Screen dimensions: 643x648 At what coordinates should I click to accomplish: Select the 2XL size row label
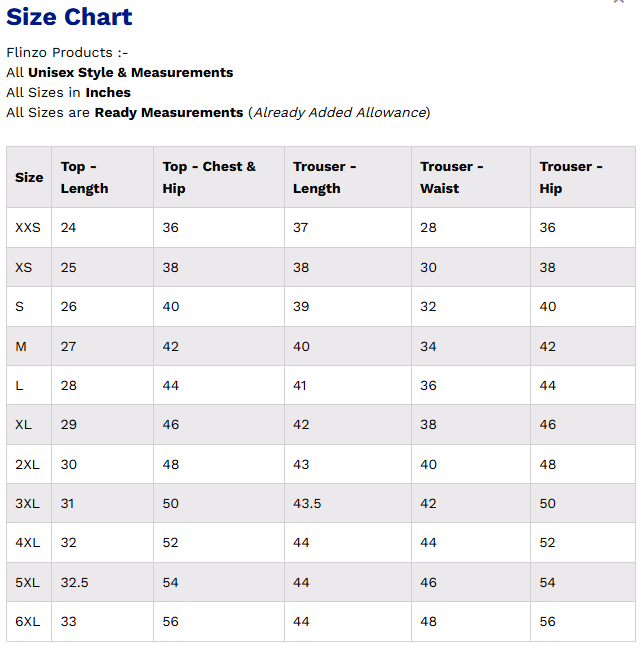pos(28,465)
